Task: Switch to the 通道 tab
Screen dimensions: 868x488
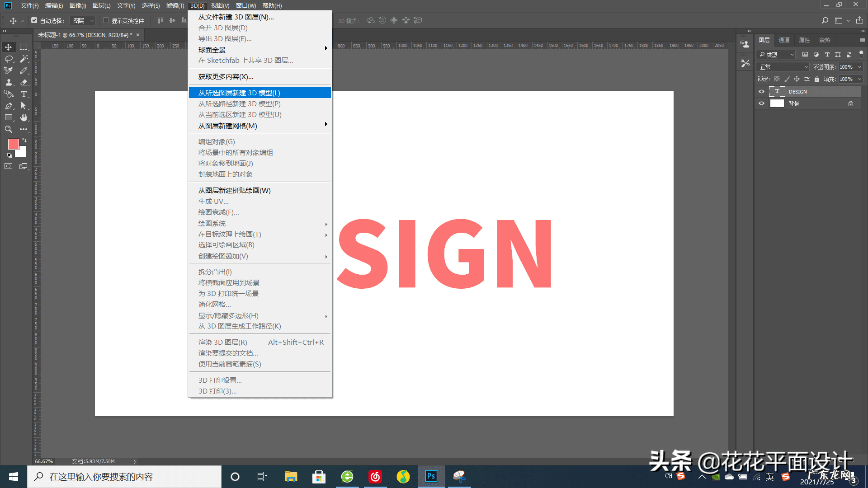Action: [784, 40]
